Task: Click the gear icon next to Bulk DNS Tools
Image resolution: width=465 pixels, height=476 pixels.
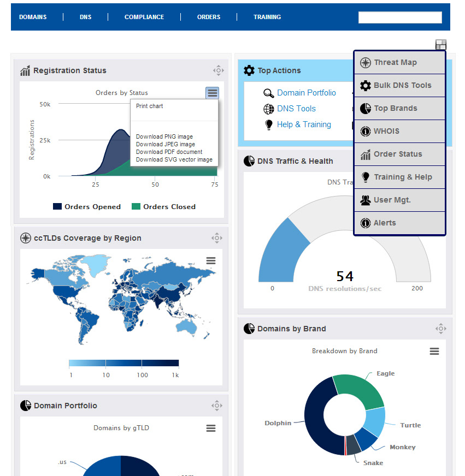Action: click(366, 86)
